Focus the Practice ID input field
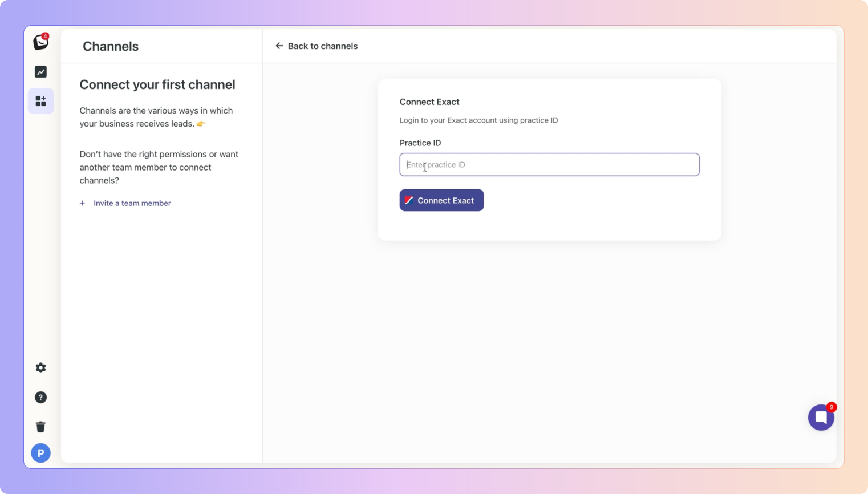 550,165
